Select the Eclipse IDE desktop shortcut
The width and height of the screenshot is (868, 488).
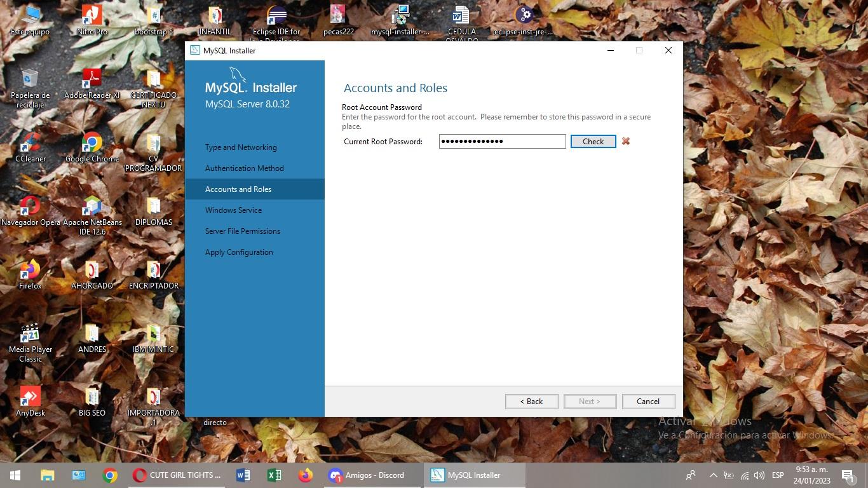click(x=276, y=24)
